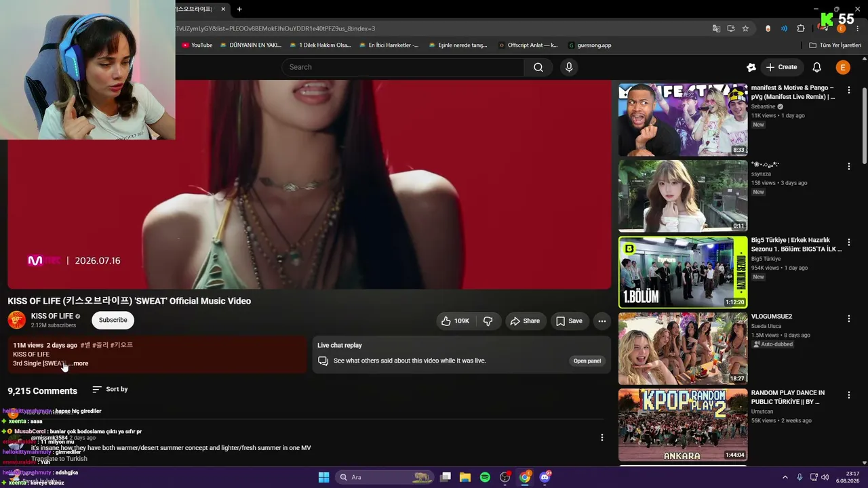Open the 1 Dilek Hakkım Olsa... bookmark folder
Screen dimensions: 868x488
coord(320,45)
